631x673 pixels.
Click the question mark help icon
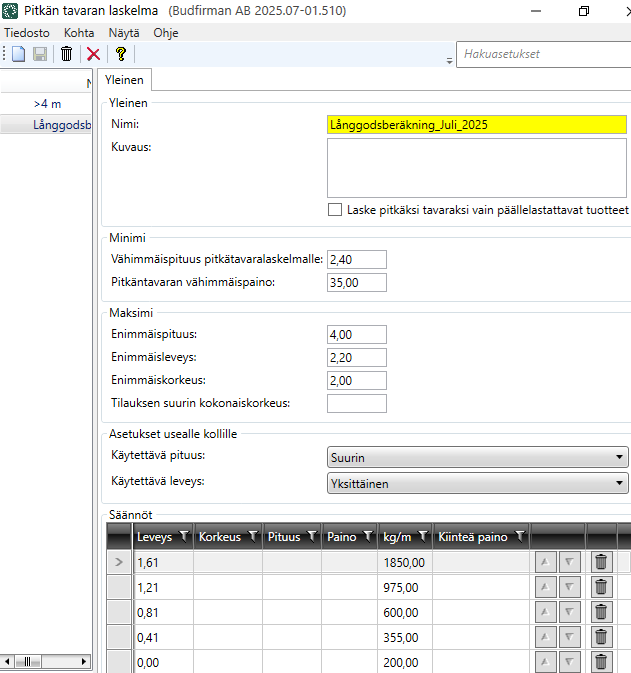tap(121, 54)
